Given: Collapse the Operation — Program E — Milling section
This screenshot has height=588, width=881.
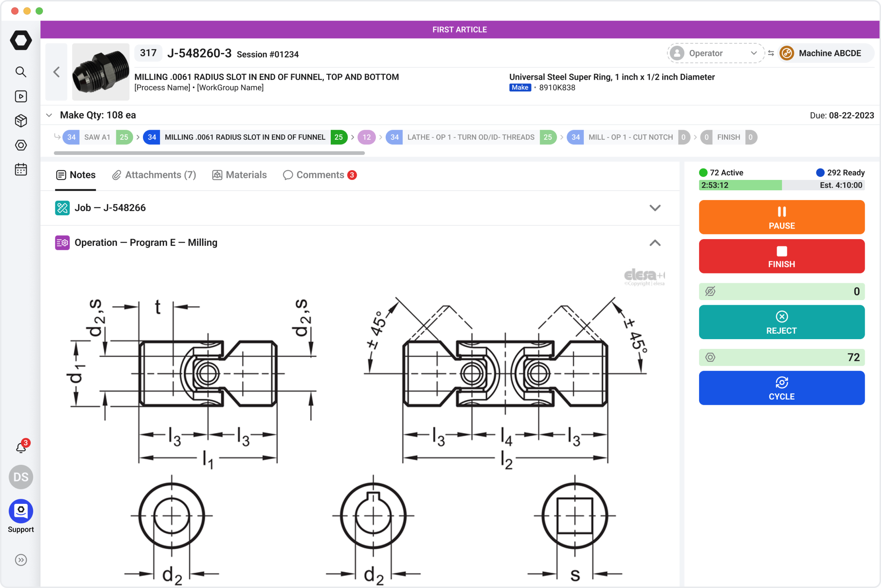Looking at the screenshot, I should 655,243.
